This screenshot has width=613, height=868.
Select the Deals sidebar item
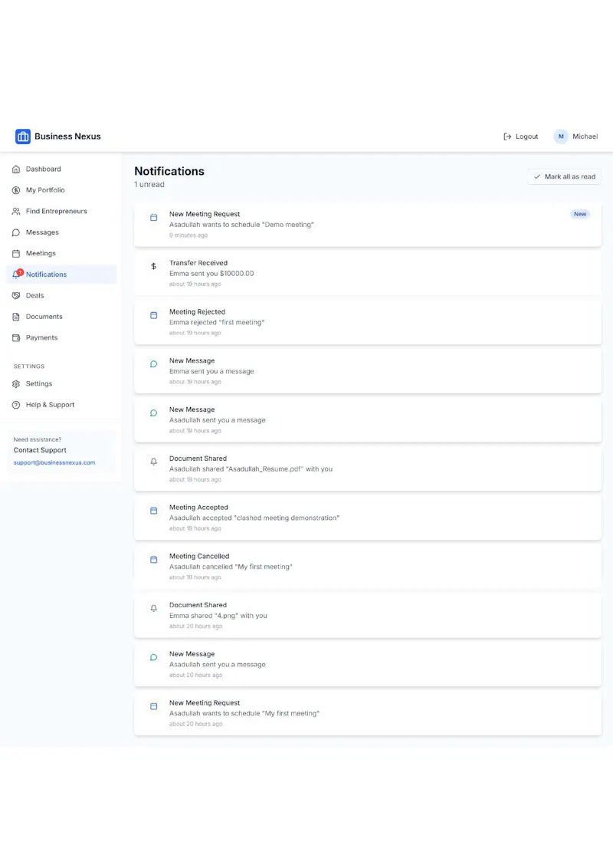click(61, 296)
